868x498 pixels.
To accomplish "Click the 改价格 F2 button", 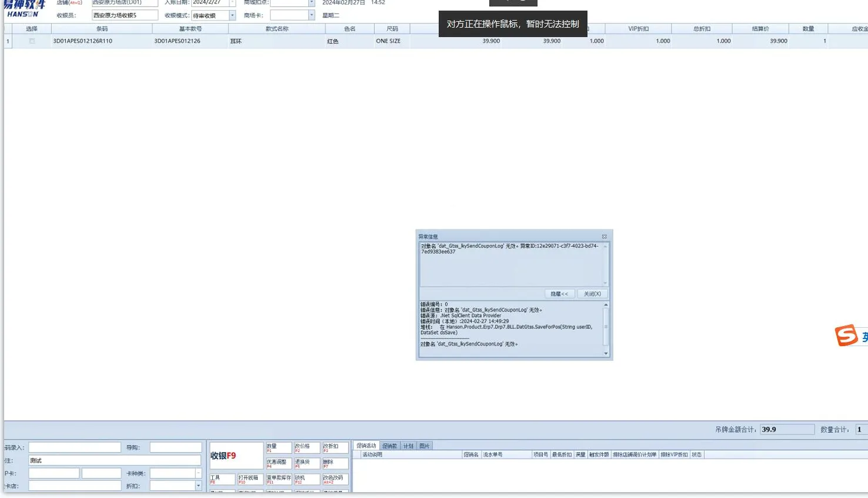I will point(307,448).
